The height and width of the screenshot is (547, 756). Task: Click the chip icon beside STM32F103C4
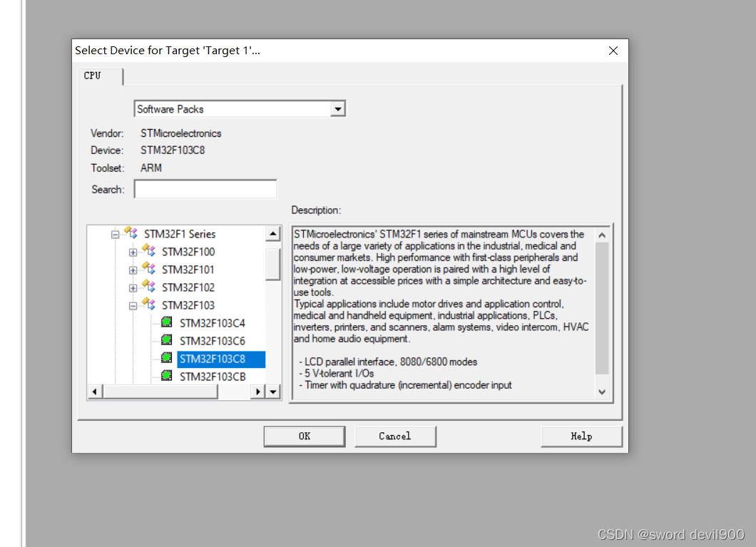tap(167, 322)
